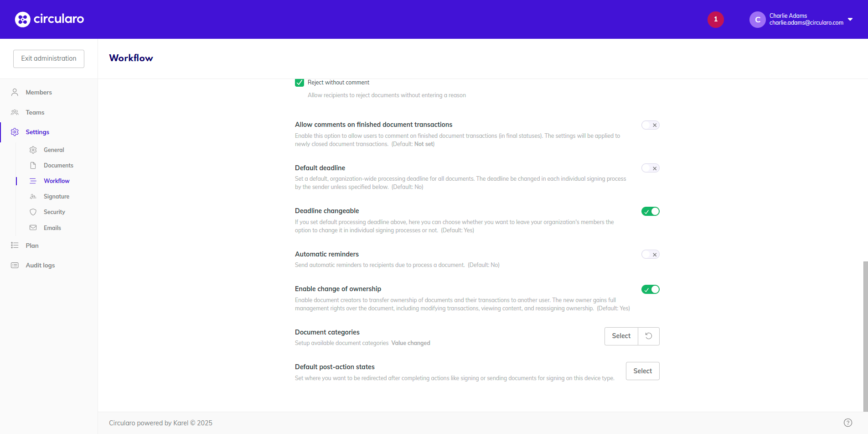Image resolution: width=868 pixels, height=434 pixels.
Task: Turn on the Default deadline toggle
Action: pyautogui.click(x=650, y=168)
